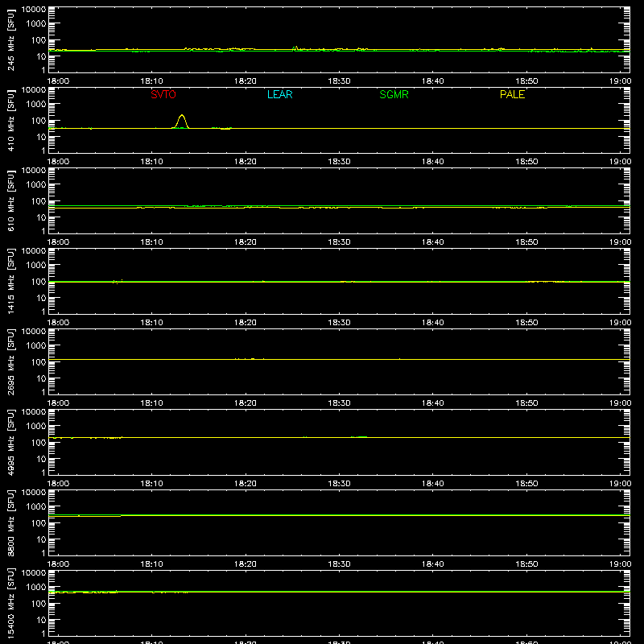The width and height of the screenshot is (644, 644).
Task: Select the 1415 MHz [SFU] axis title
Action: tap(11, 281)
